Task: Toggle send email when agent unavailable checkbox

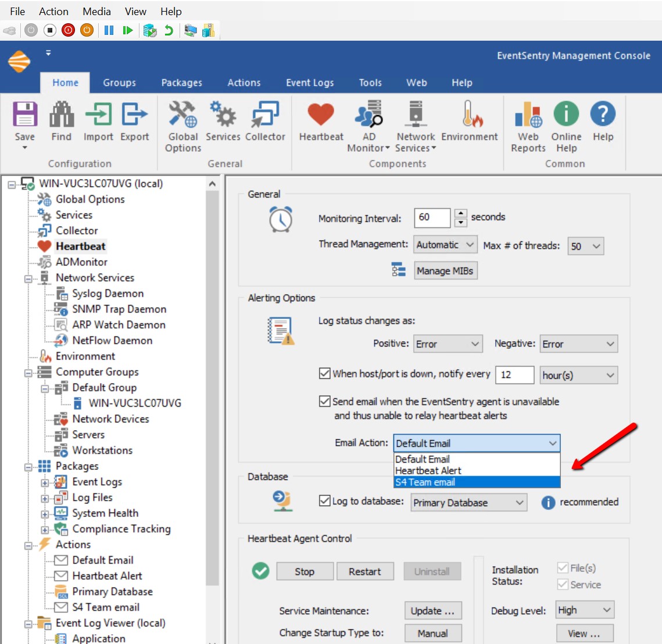Action: pyautogui.click(x=325, y=401)
